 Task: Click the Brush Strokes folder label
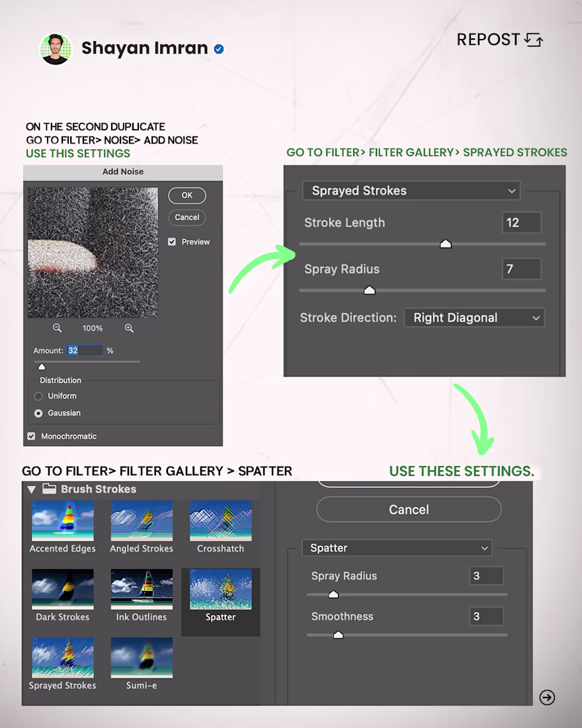99,489
